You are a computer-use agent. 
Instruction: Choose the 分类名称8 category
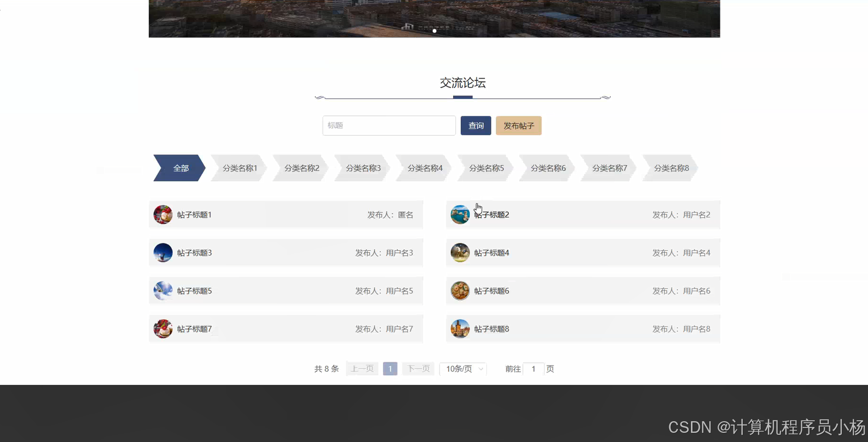click(x=671, y=168)
